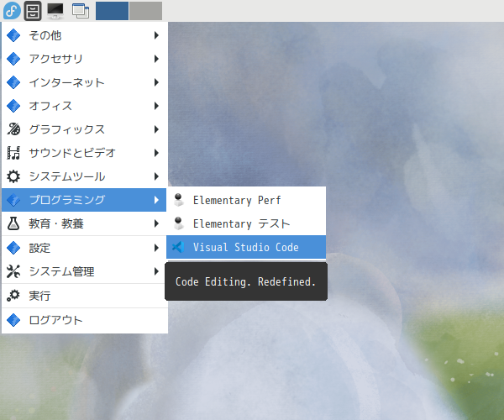Click the Elementary Perf app icon
Viewport: 504px width, 420px height.
pyautogui.click(x=178, y=200)
